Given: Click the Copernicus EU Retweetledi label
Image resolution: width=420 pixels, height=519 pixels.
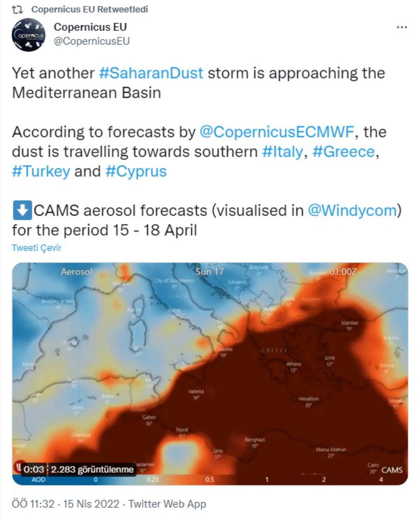Looking at the screenshot, I should [x=90, y=9].
